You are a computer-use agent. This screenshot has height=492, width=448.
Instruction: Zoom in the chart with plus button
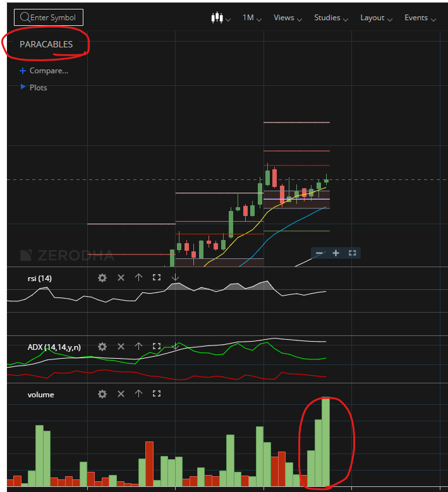(x=336, y=253)
